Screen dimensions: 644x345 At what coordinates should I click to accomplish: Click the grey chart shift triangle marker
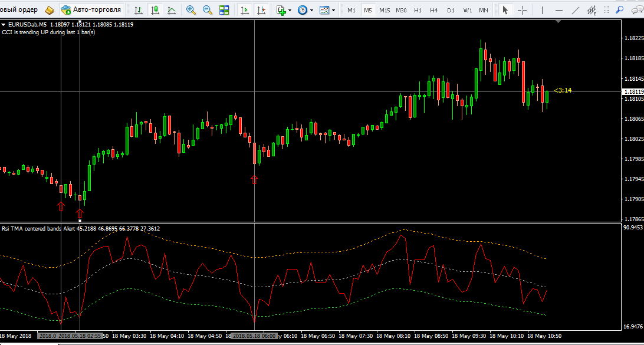(558, 21)
